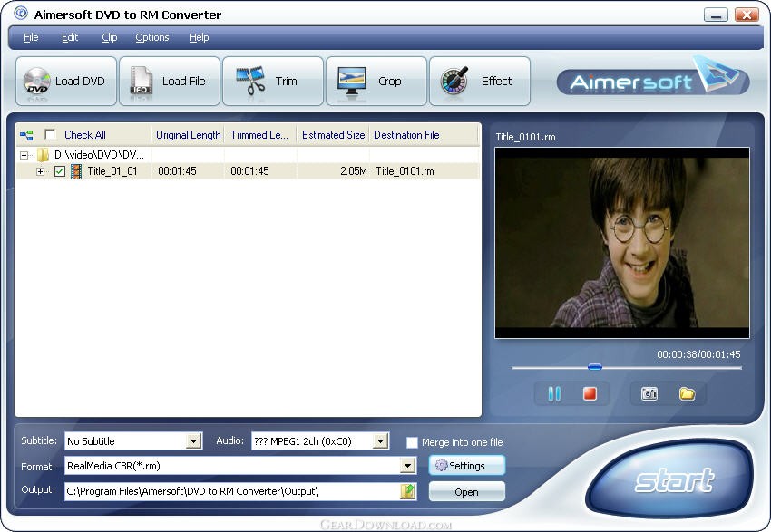The height and width of the screenshot is (532, 771).
Task: Select destination file Title_0101.rm cell
Action: click(405, 171)
